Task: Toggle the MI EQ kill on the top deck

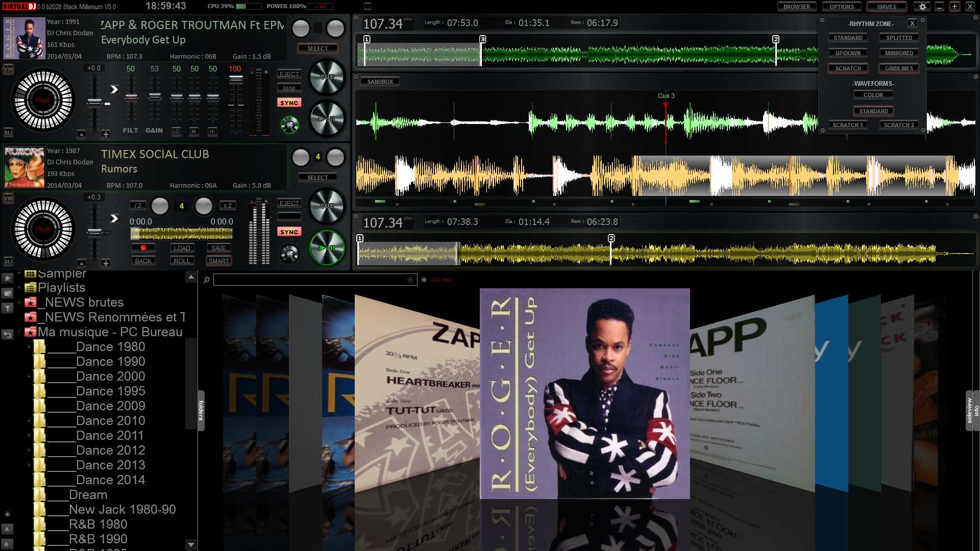Action: pos(194,131)
